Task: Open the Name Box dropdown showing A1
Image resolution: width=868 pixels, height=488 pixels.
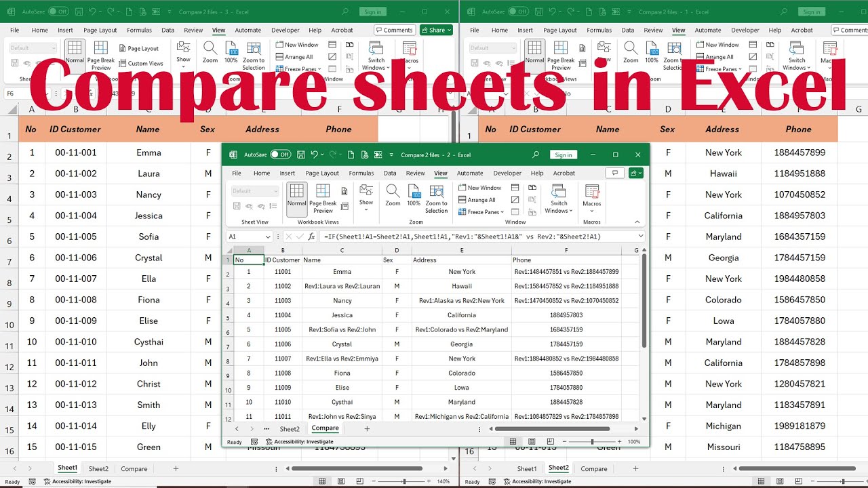Action: (268, 237)
